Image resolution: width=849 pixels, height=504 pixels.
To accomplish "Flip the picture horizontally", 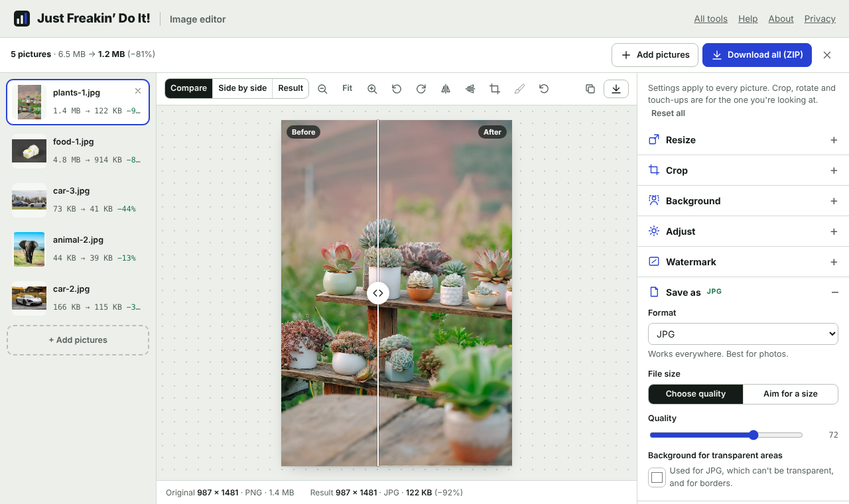I will 446,89.
